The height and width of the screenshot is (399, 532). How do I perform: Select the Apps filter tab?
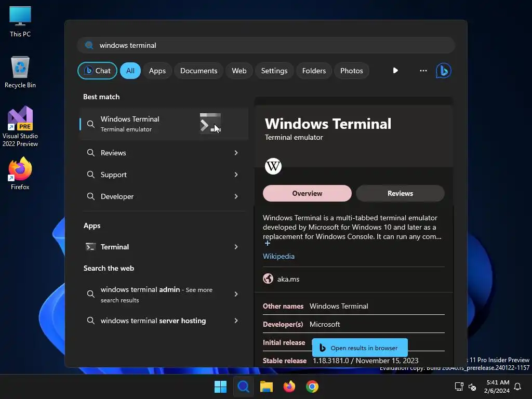tap(157, 71)
